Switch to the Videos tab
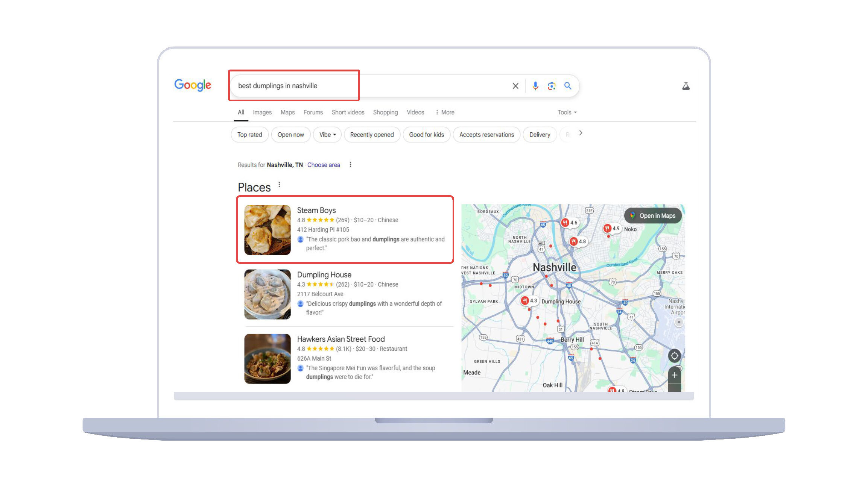This screenshot has width=868, height=488. coord(415,112)
